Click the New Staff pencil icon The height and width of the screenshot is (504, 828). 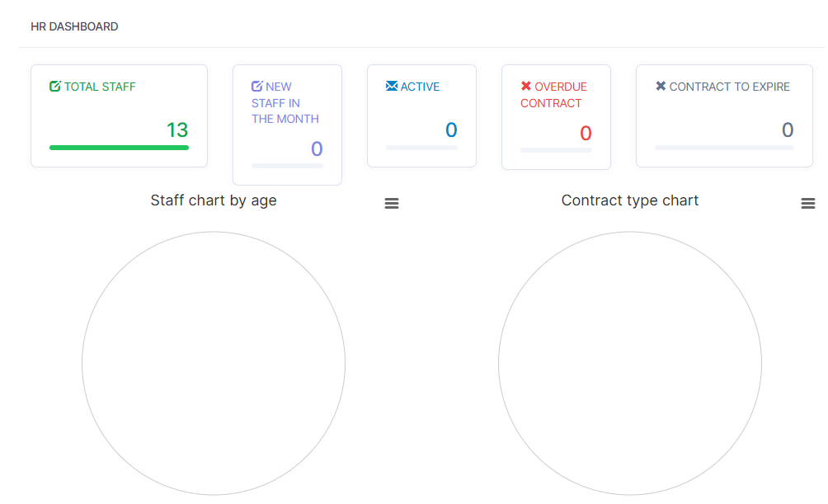[257, 87]
